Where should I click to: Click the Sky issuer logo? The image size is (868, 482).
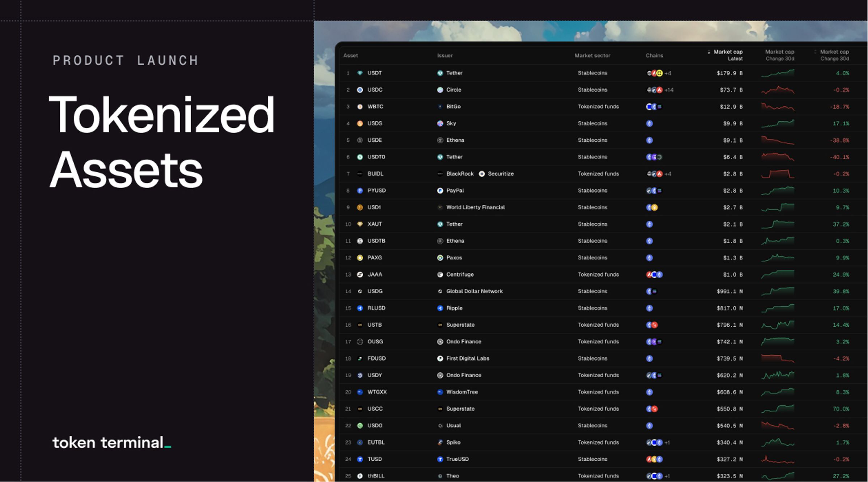click(x=440, y=124)
